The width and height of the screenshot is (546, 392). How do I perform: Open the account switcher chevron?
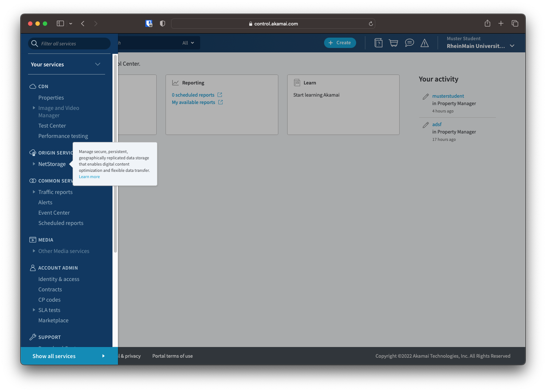[x=512, y=46]
